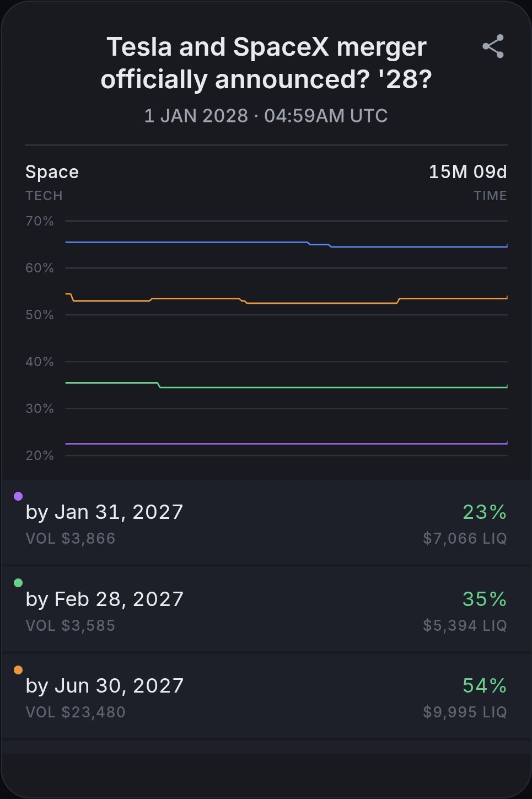The image size is (532, 799).
Task: Click the 23% probability value
Action: point(485,512)
